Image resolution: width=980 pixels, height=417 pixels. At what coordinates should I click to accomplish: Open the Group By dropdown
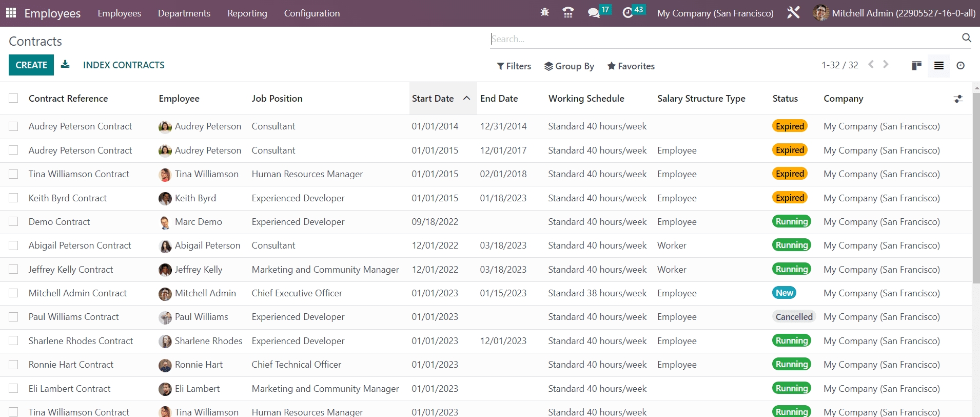569,66
